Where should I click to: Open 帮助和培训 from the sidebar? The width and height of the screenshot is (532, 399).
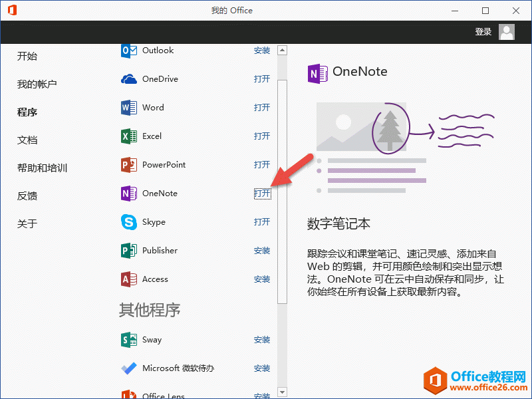[42, 168]
